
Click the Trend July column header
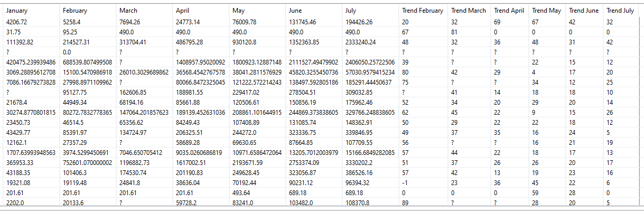pyautogui.click(x=621, y=11)
